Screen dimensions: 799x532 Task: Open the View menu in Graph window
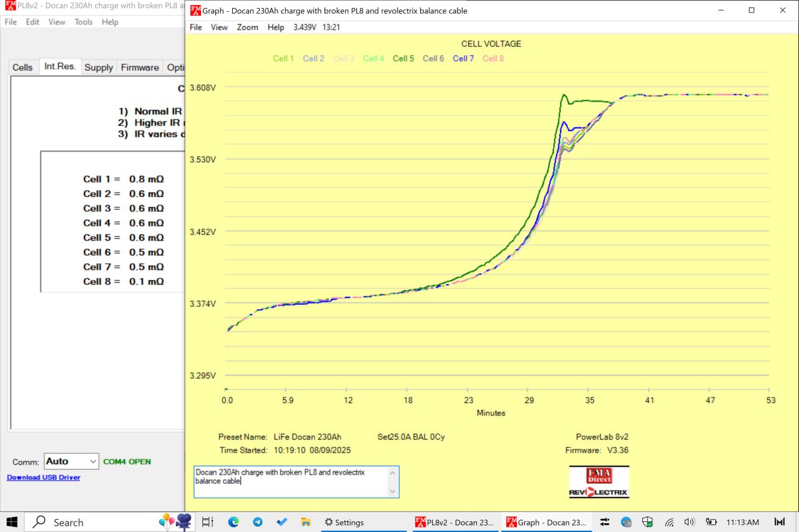219,27
